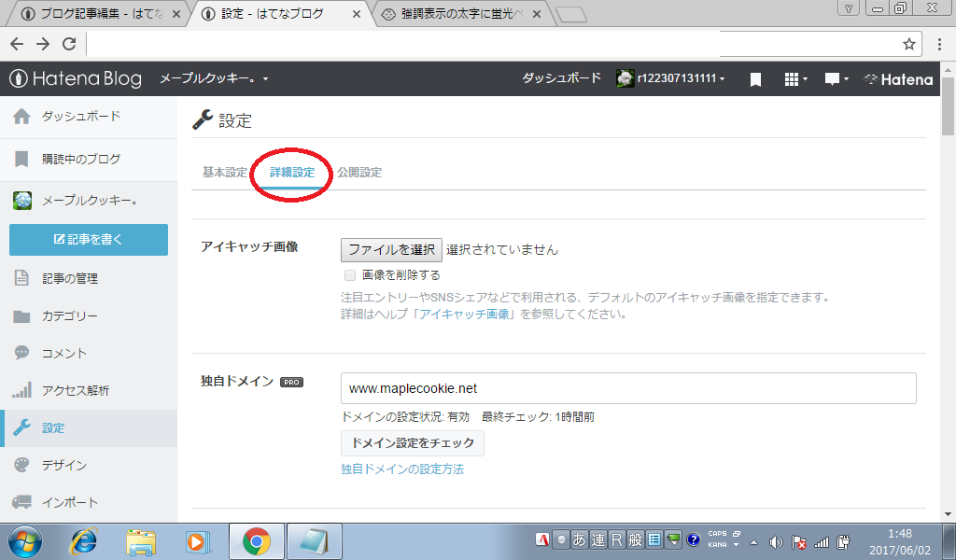Click ファイルを選択 for the eye-catch image

(391, 250)
